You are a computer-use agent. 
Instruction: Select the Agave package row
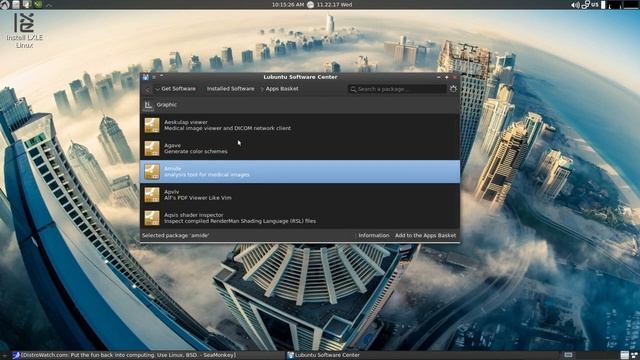pyautogui.click(x=300, y=148)
